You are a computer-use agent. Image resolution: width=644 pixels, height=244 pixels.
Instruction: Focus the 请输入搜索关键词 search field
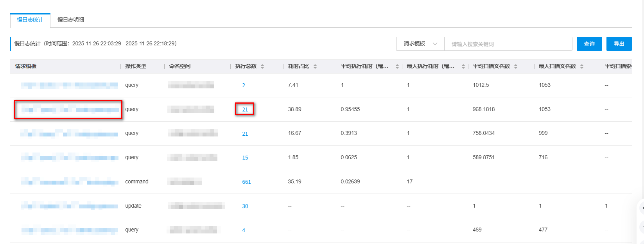click(x=508, y=44)
